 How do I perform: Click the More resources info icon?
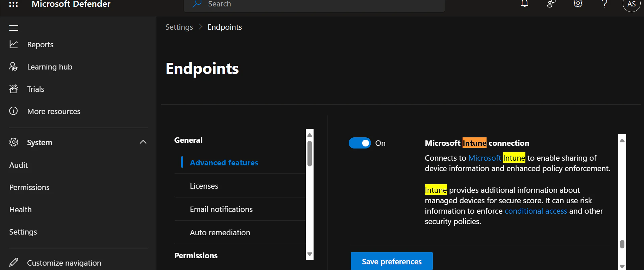14,111
